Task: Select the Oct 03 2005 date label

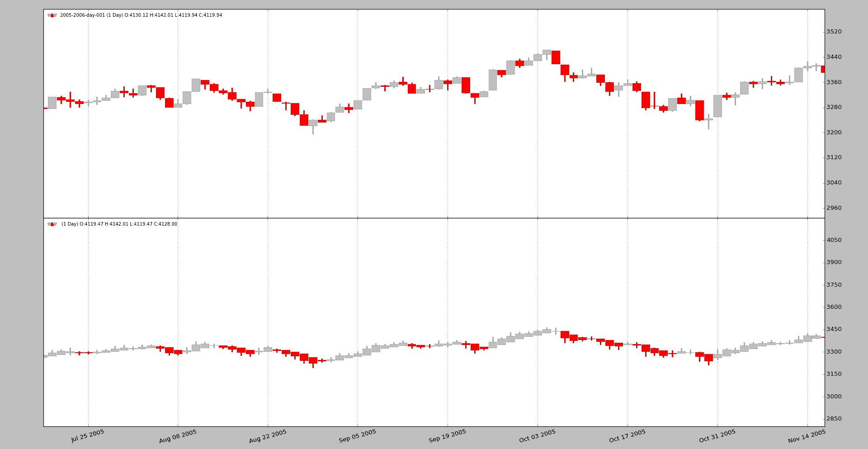Action: 538,436
